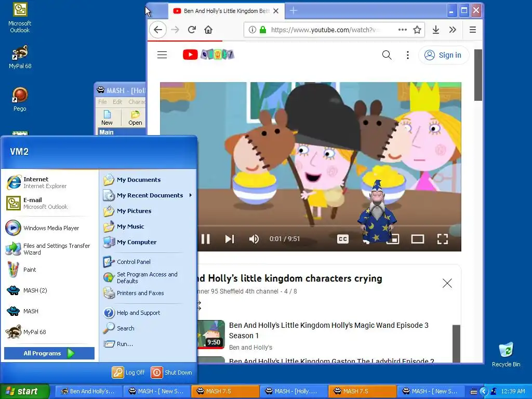Open a new browser tab
This screenshot has height=399, width=532.
coord(294,11)
